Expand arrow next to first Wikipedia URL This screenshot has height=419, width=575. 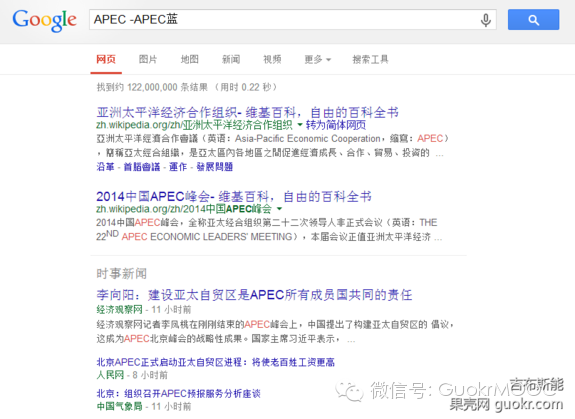click(300, 125)
